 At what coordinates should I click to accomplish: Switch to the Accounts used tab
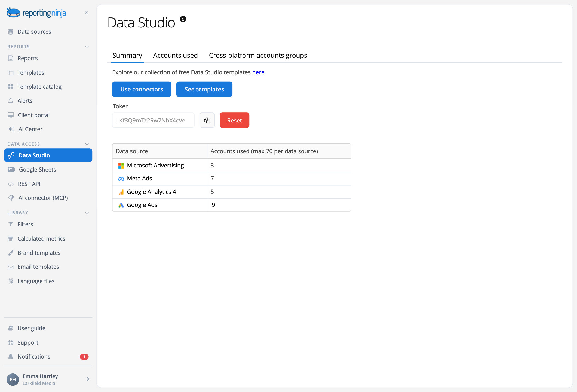point(175,56)
